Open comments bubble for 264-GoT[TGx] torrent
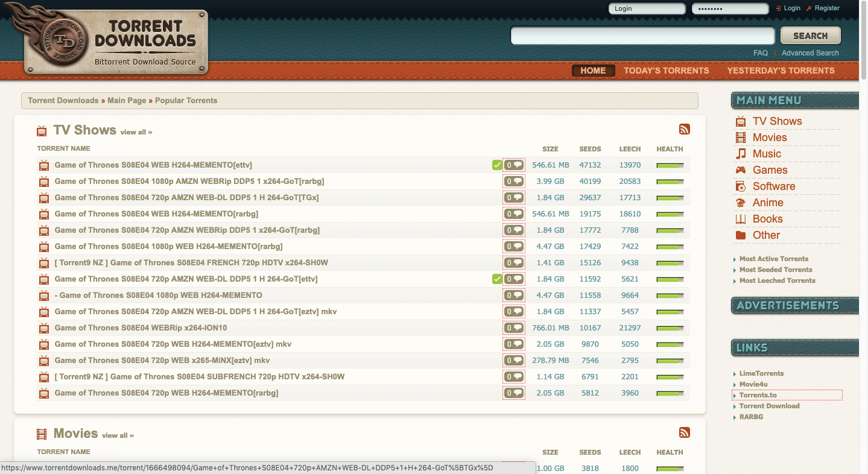This screenshot has width=868, height=474. point(514,197)
